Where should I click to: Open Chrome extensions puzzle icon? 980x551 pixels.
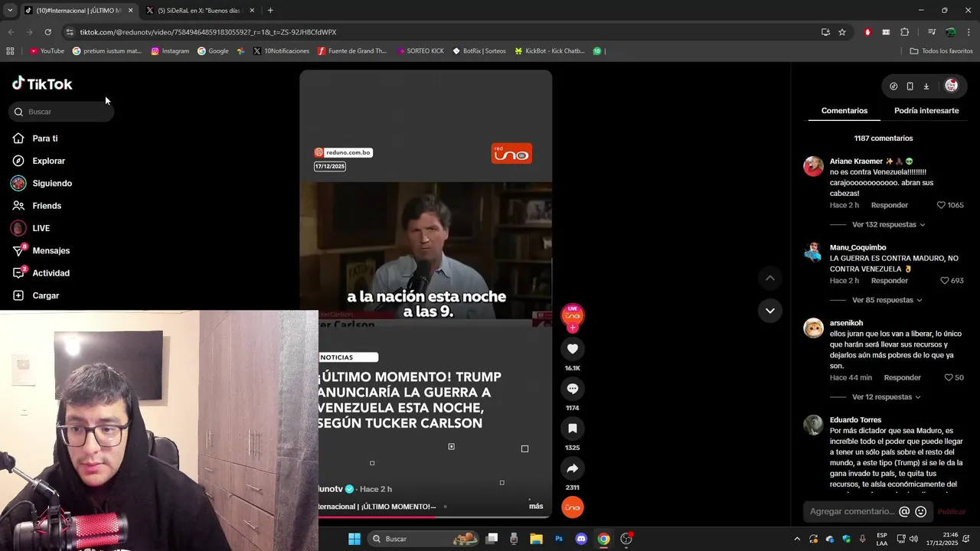point(904,32)
